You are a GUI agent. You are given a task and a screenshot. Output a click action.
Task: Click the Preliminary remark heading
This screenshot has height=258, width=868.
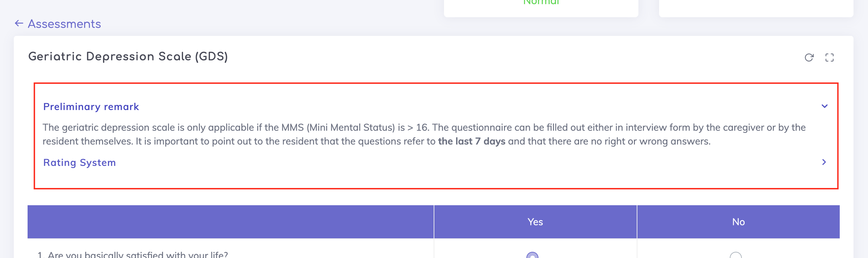click(x=91, y=107)
